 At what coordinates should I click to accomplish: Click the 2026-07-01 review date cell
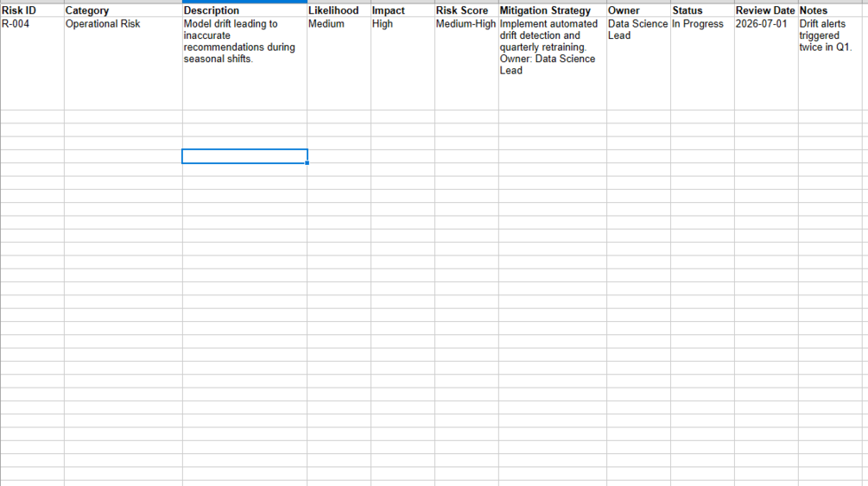(x=766, y=64)
